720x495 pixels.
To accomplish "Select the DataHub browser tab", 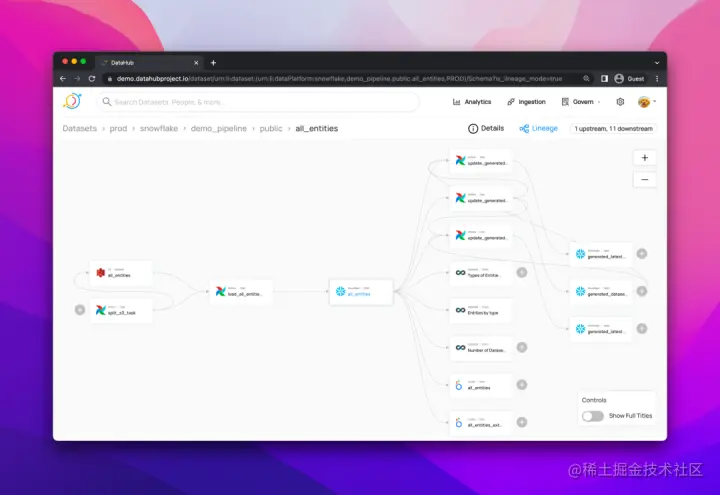I will click(x=149, y=63).
